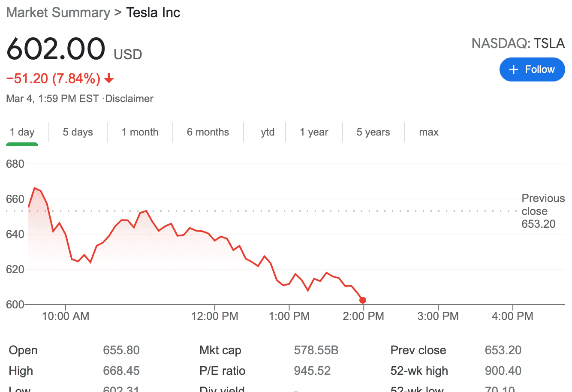Click the 52-wk high figure 900.40

[x=503, y=371]
